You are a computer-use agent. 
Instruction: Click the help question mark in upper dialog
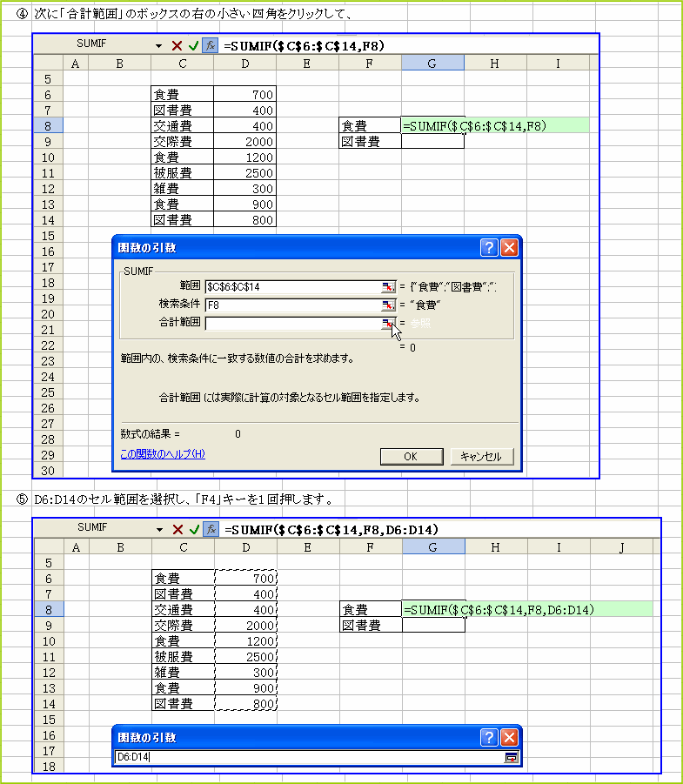coord(489,247)
